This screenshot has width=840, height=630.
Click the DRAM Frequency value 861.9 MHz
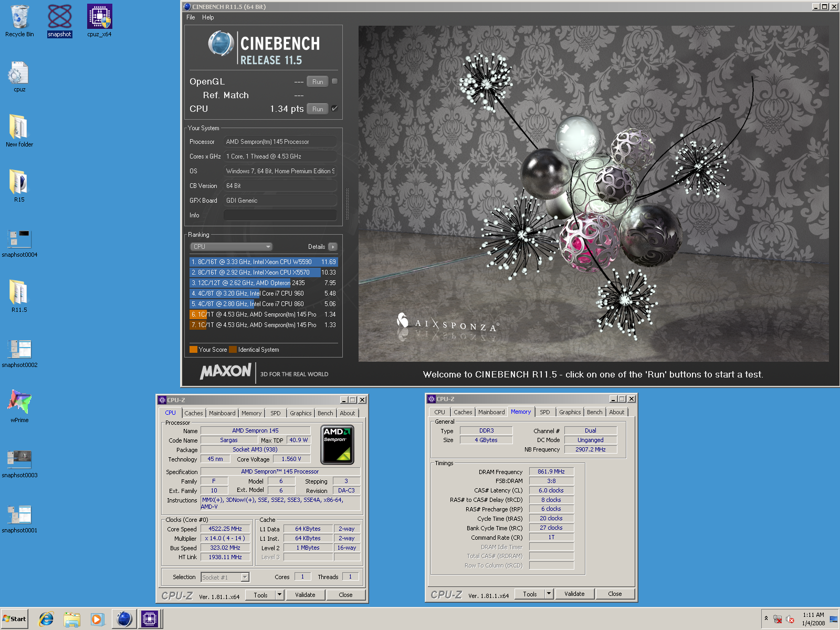(551, 472)
